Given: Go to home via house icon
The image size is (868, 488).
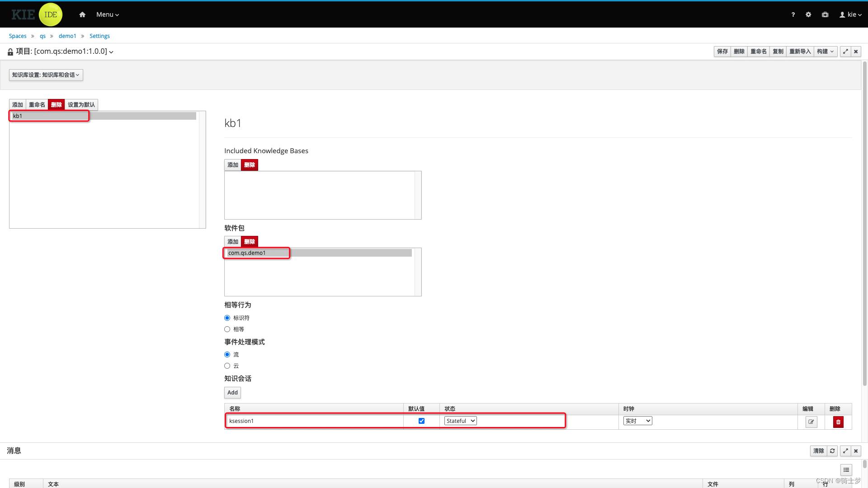Looking at the screenshot, I should click(x=82, y=14).
